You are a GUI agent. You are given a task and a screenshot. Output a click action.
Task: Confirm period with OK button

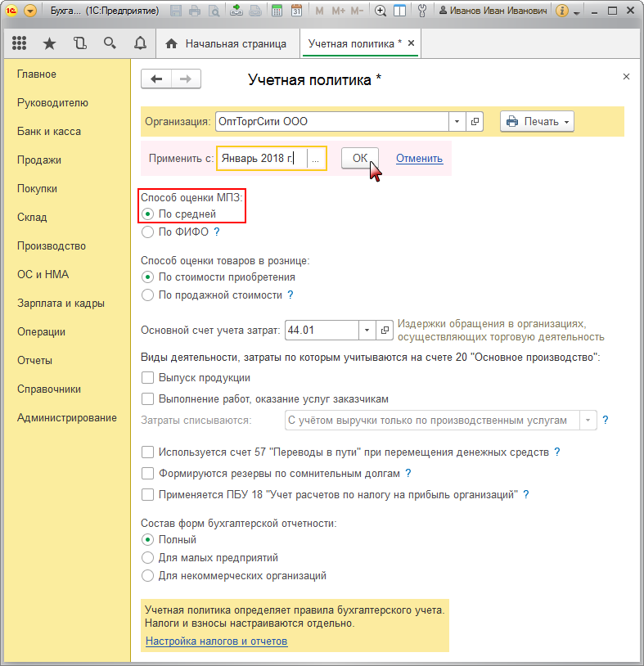pos(360,158)
